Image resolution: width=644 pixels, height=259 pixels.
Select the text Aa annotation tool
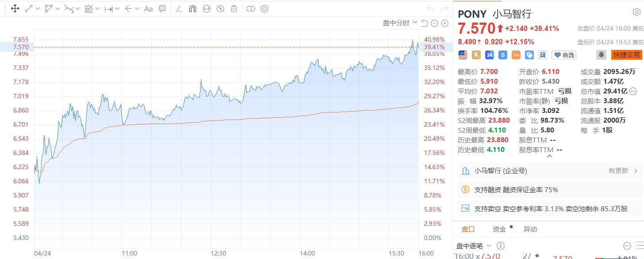149,8
